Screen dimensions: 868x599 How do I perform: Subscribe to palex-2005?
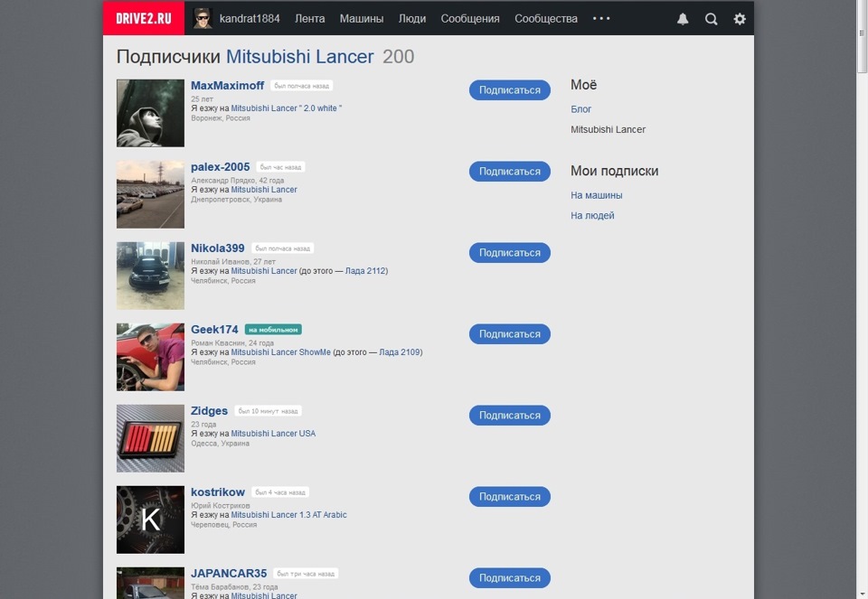click(x=509, y=172)
